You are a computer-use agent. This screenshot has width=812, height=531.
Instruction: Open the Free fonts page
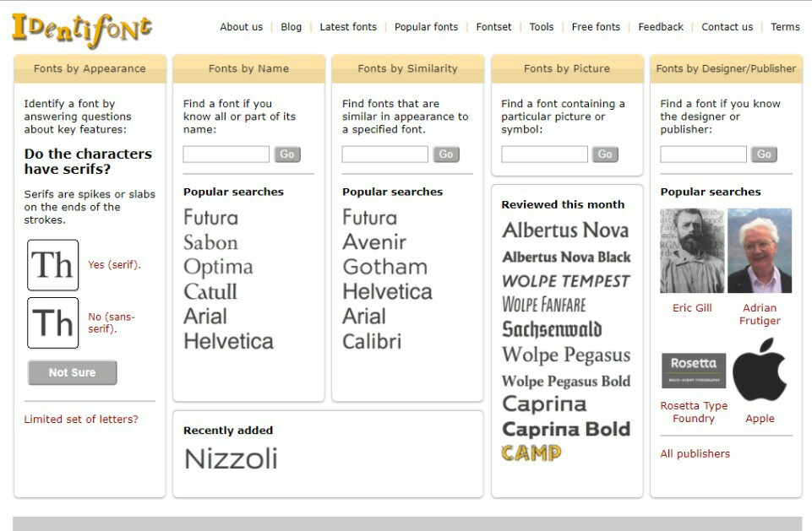[x=596, y=27]
